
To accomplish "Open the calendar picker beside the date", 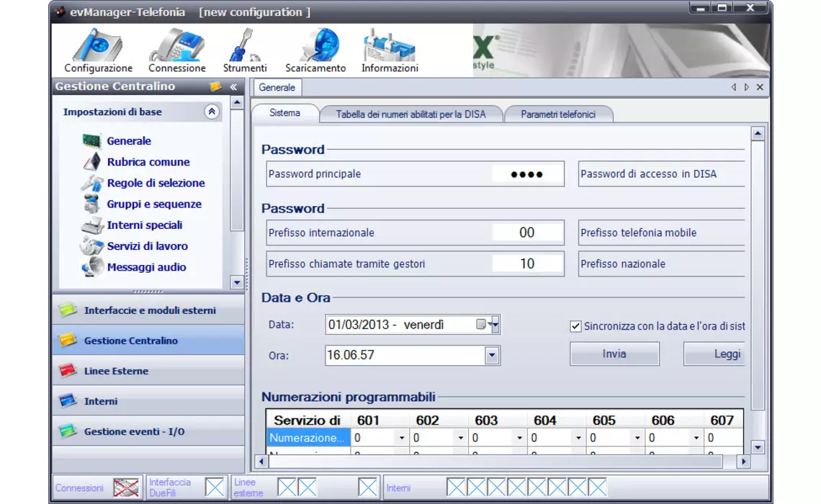I will (481, 325).
